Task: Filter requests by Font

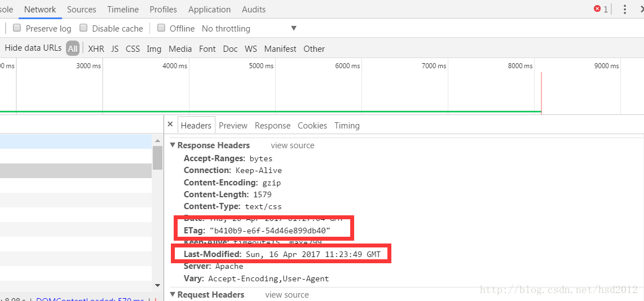Action: 208,49
